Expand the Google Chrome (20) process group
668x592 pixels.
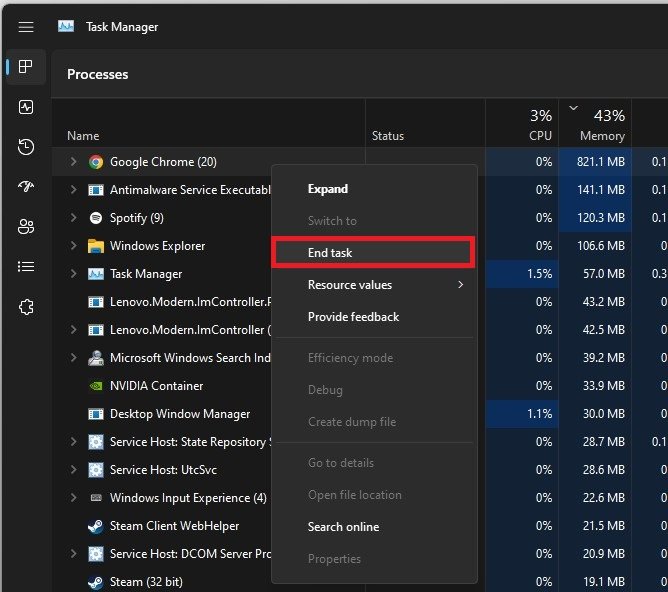pos(73,162)
